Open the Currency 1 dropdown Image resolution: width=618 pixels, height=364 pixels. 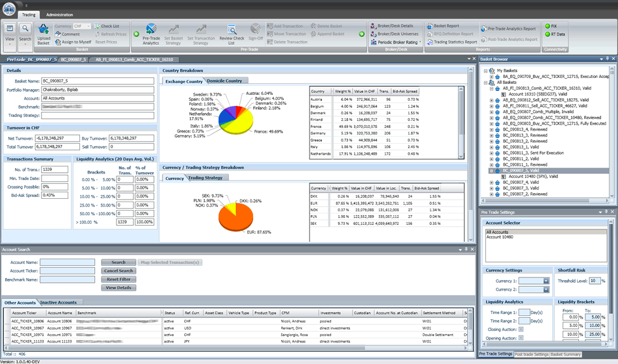[545, 281]
